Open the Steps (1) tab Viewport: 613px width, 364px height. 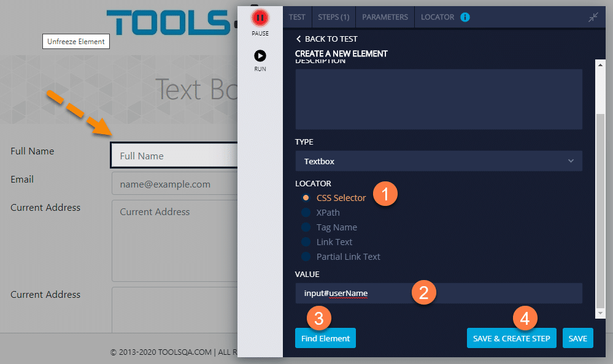(x=334, y=17)
